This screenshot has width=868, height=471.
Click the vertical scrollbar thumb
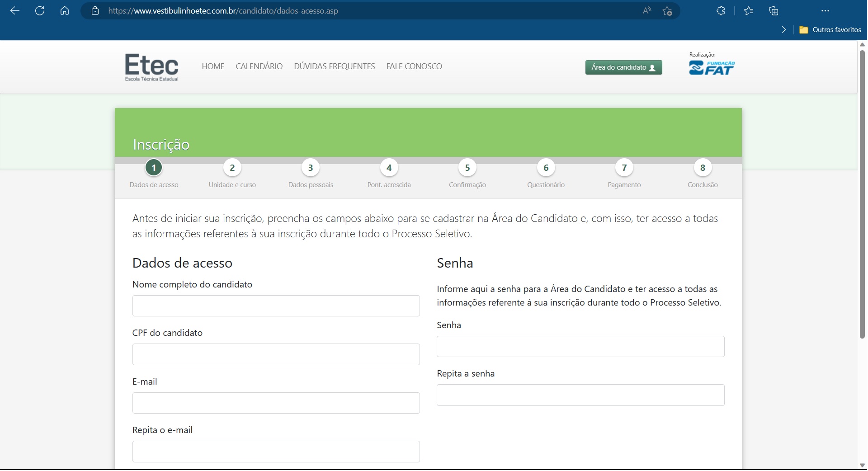click(862, 193)
